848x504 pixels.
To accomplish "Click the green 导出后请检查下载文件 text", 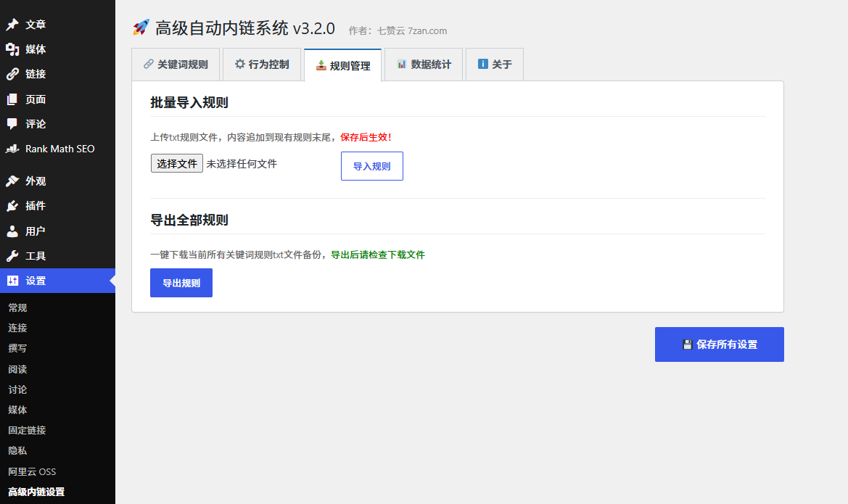I will coord(378,255).
